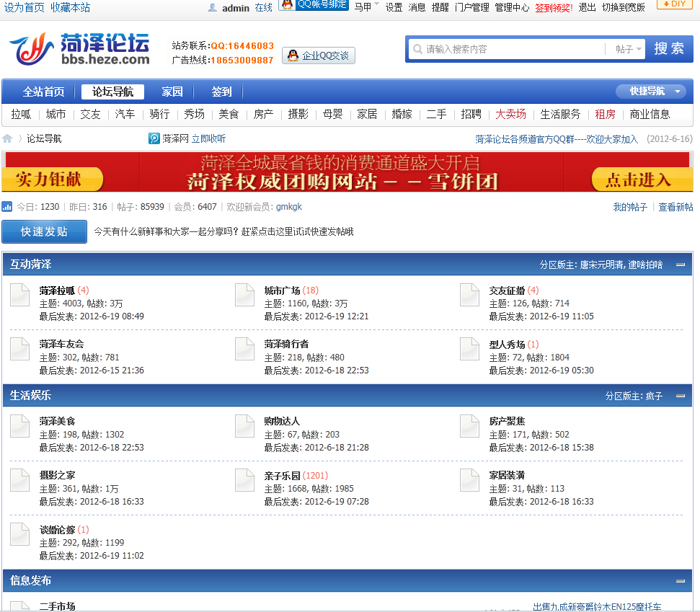This screenshot has width=700, height=612.
Task: Click the 快速发贴 button
Action: click(x=44, y=231)
